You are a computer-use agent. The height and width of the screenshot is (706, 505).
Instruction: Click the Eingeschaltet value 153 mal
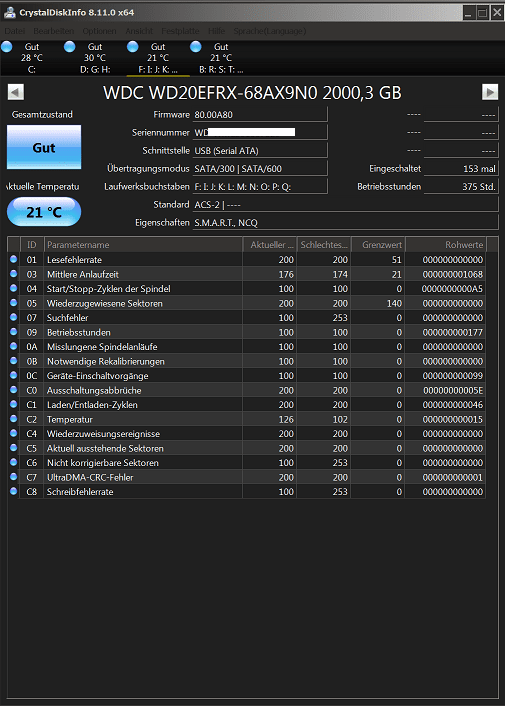[x=461, y=169]
